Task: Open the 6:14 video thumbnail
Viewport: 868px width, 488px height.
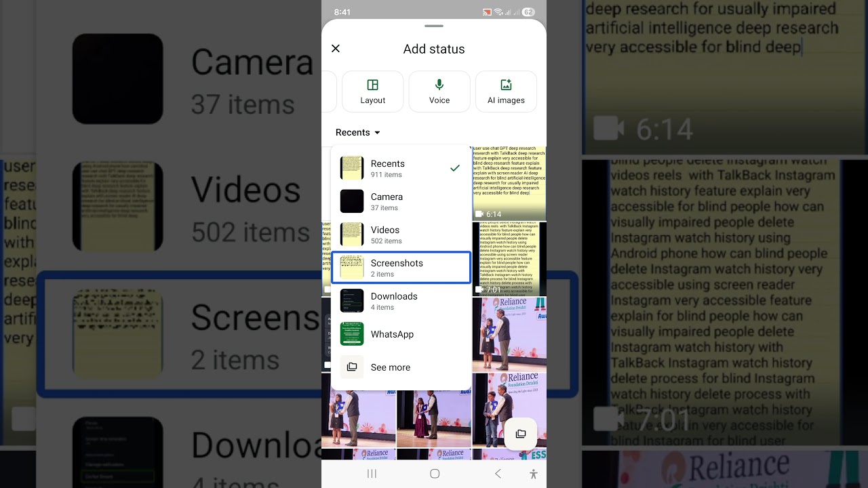Action: point(509,184)
